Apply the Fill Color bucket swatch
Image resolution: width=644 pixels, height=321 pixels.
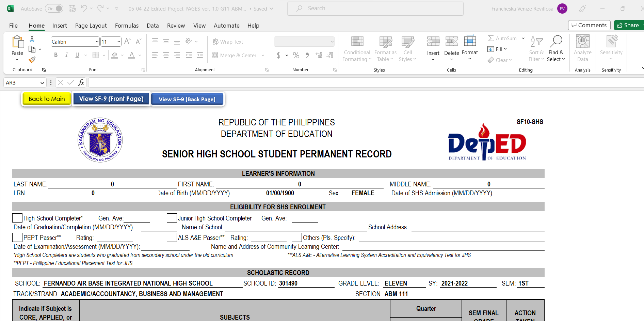[x=115, y=55]
